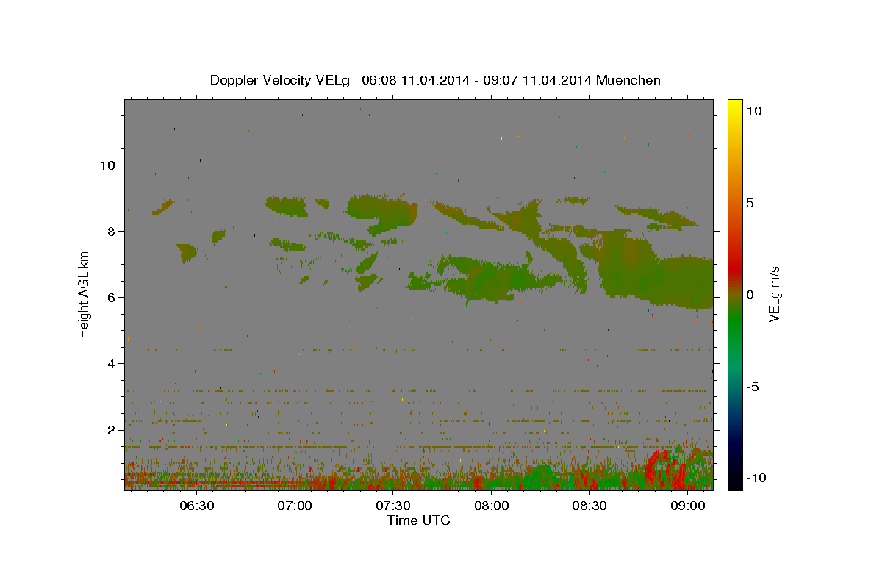Viewport: 882px width, 588px height.
Task: Click the yellow top of the color bar
Action: [734, 105]
